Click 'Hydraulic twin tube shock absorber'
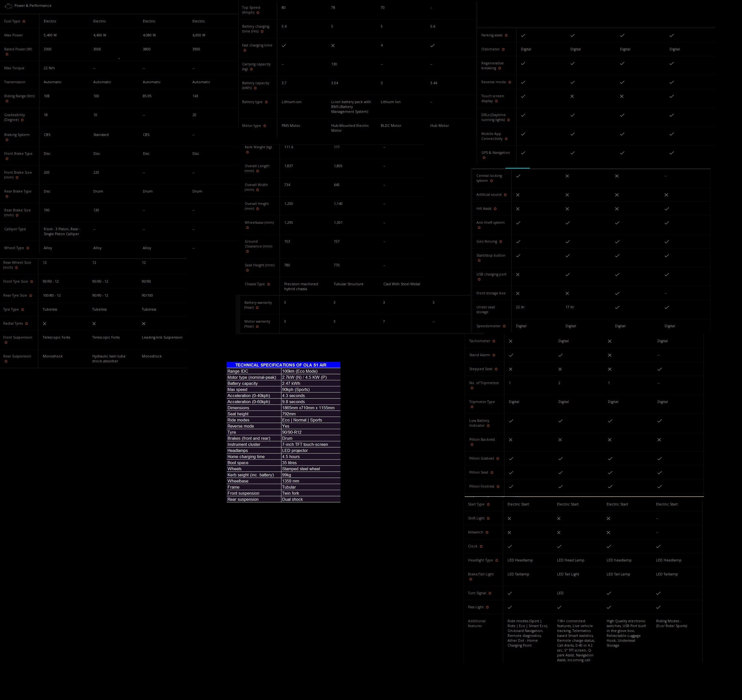This screenshot has width=742, height=700. (x=109, y=358)
